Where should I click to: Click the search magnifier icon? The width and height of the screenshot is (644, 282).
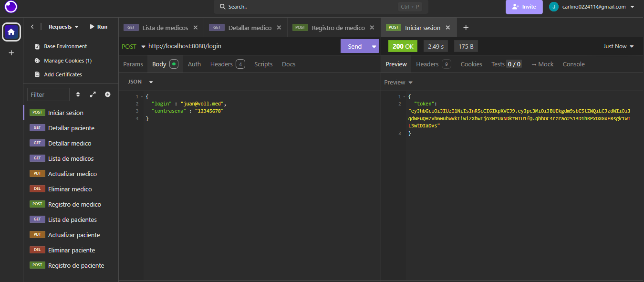coord(222,7)
